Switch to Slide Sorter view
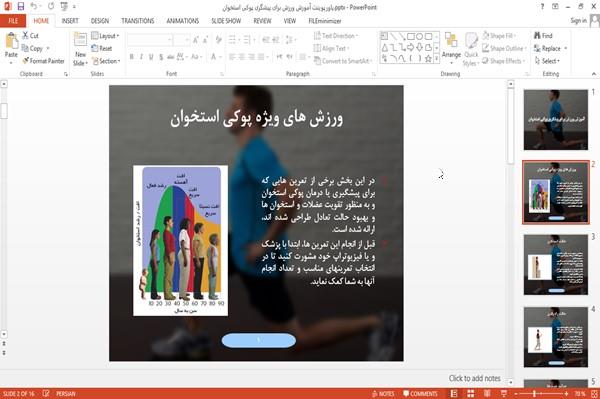 pos(471,394)
